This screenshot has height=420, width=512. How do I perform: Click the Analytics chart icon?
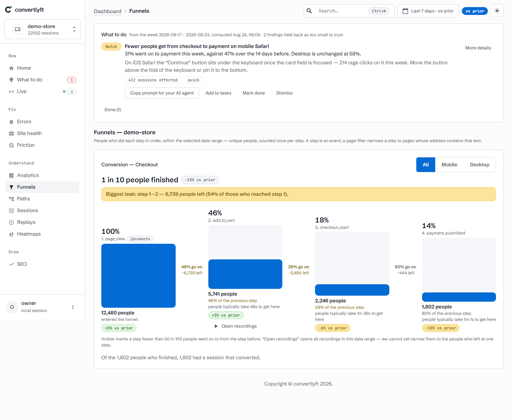[x=11, y=176]
